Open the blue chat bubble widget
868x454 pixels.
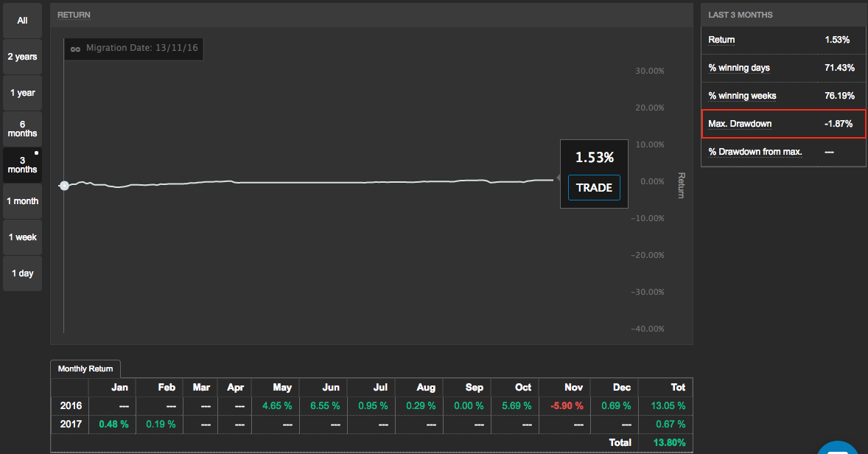point(839,447)
